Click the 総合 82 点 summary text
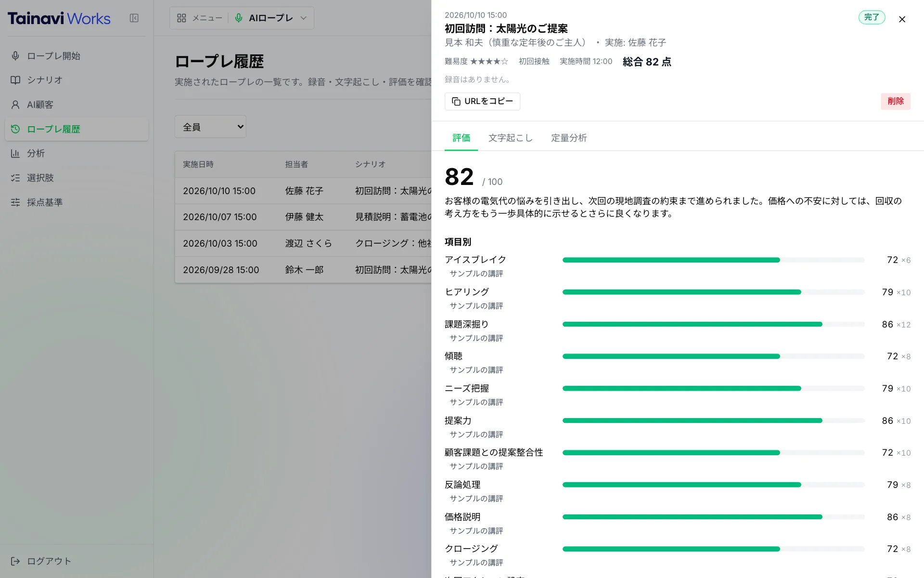 [x=647, y=62]
